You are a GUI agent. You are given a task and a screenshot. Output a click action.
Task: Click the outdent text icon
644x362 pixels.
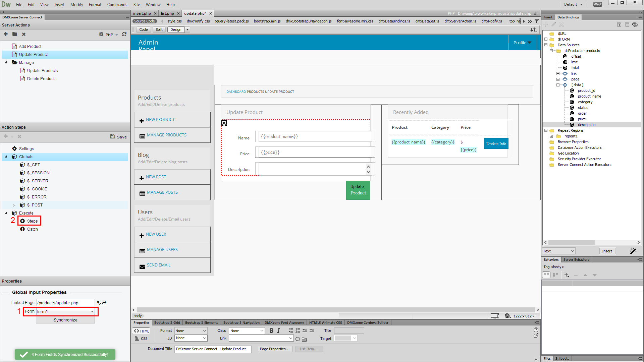coord(305,330)
